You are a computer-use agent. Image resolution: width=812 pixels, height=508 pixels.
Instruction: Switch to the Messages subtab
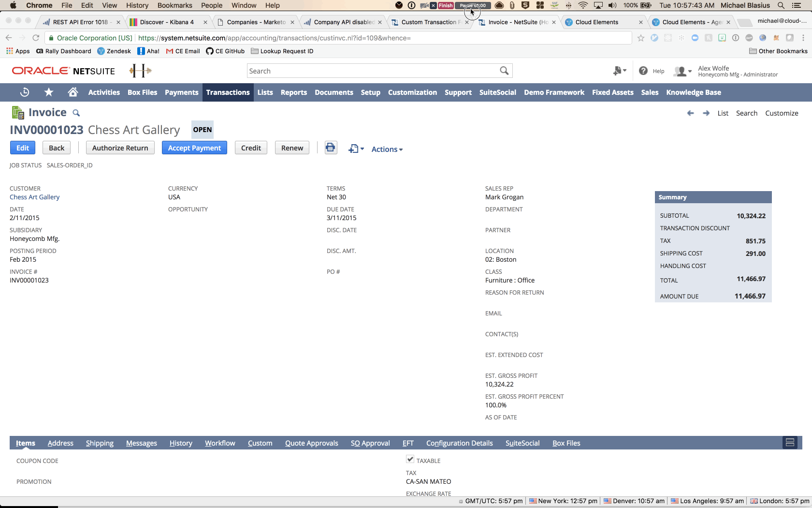pyautogui.click(x=142, y=443)
